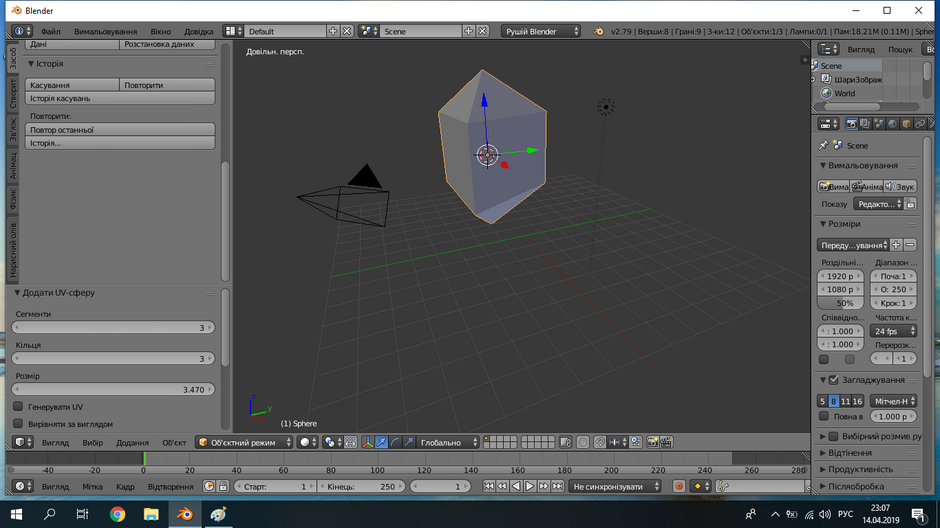Open the Файл menu
940x528 pixels.
click(50, 31)
